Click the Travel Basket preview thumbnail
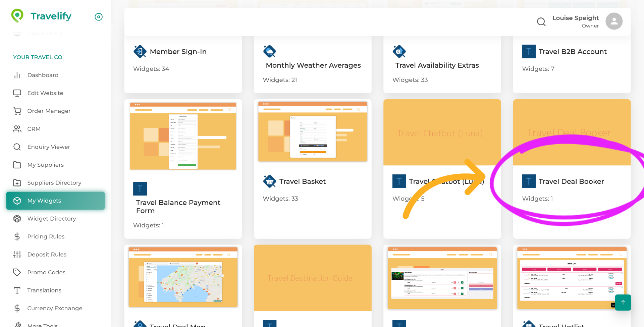This screenshot has width=644, height=327. [x=313, y=131]
